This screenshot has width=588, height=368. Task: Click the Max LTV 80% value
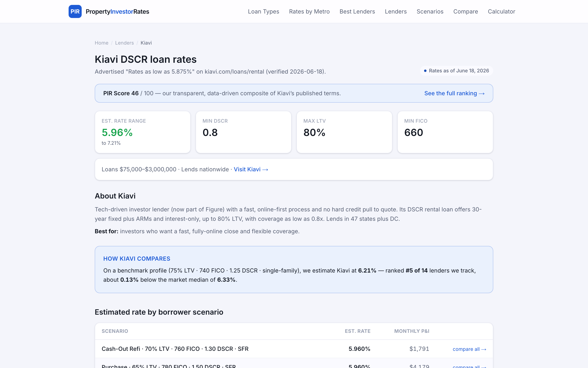[314, 132]
